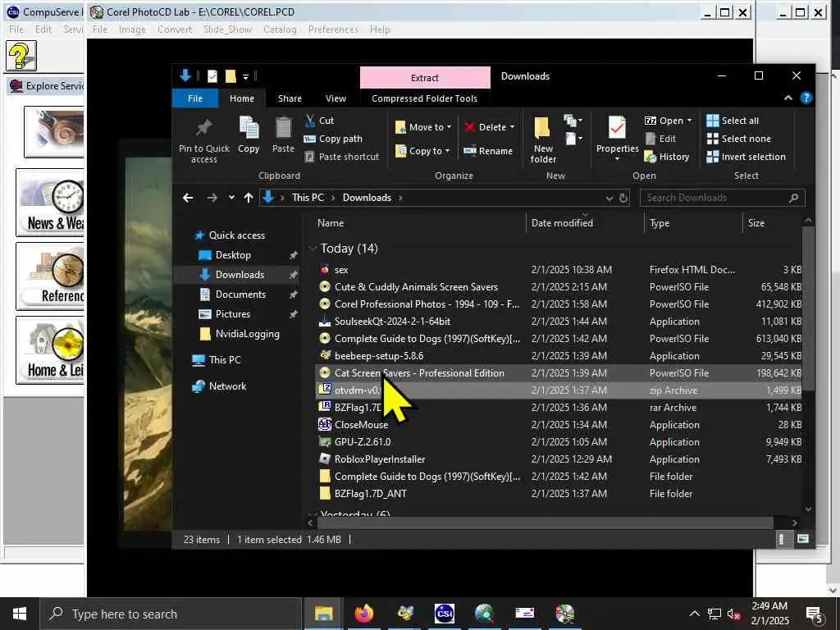Open Corel PhotoCD Preferences menu
Screen dimensions: 840x630
pos(333,30)
